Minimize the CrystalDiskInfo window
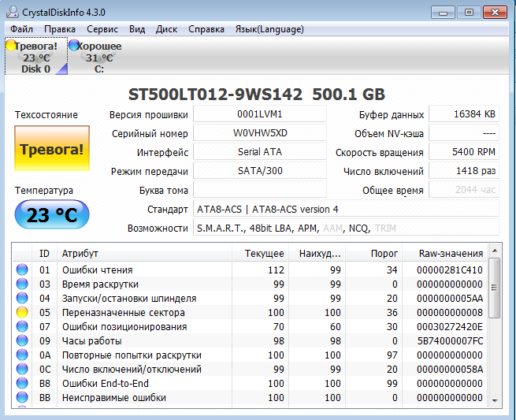 pyautogui.click(x=443, y=13)
